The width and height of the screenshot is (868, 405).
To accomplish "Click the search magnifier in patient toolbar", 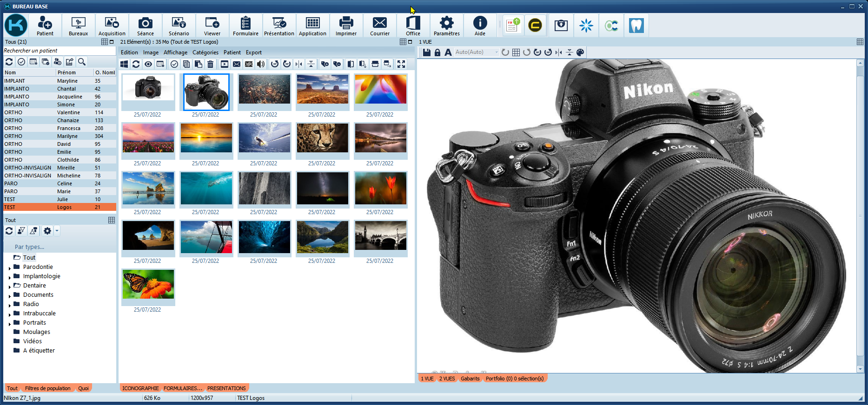I will 82,62.
